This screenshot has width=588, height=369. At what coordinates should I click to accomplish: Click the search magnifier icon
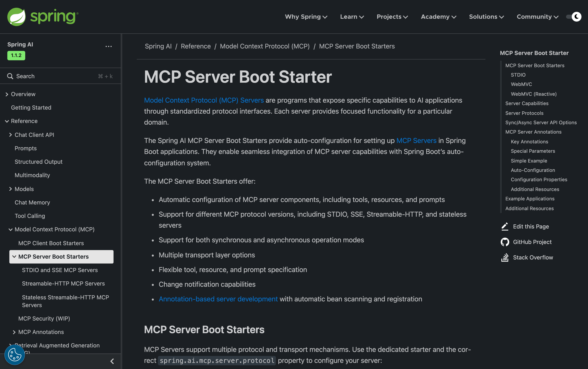10,76
